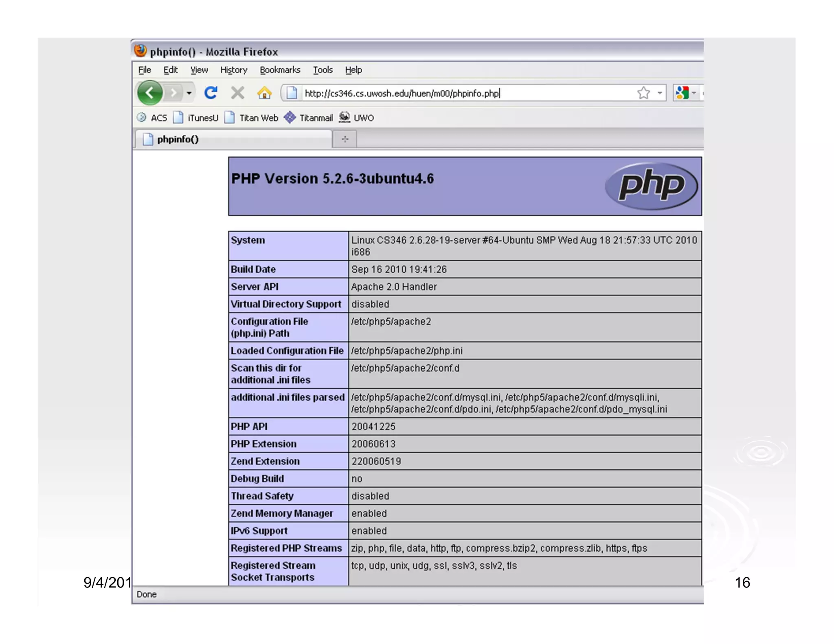
Task: Click the PHP Extension value 20060613
Action: point(373,444)
